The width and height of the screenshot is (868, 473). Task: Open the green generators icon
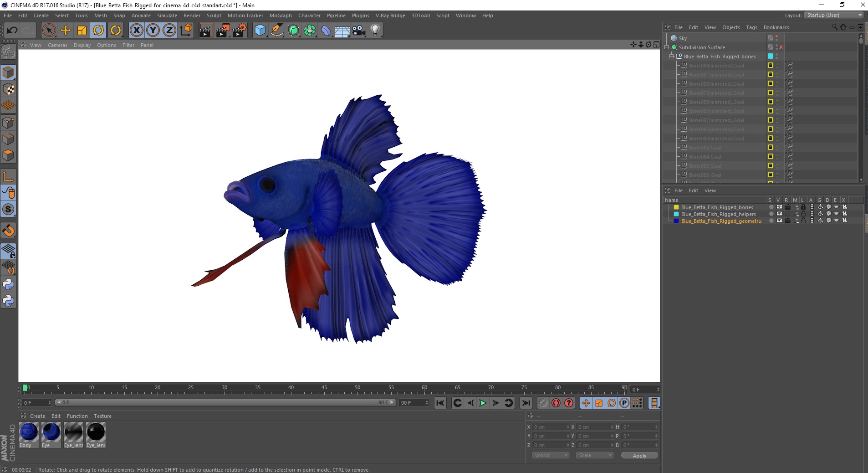click(x=293, y=31)
